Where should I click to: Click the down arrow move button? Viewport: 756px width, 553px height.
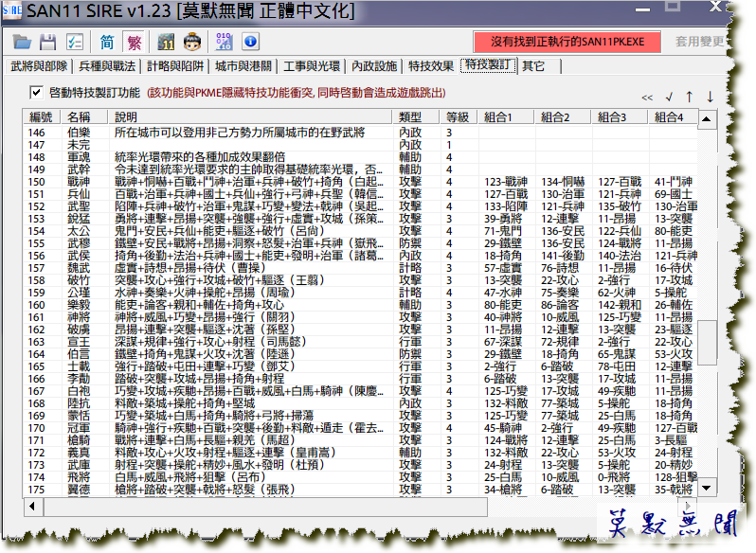pos(710,97)
